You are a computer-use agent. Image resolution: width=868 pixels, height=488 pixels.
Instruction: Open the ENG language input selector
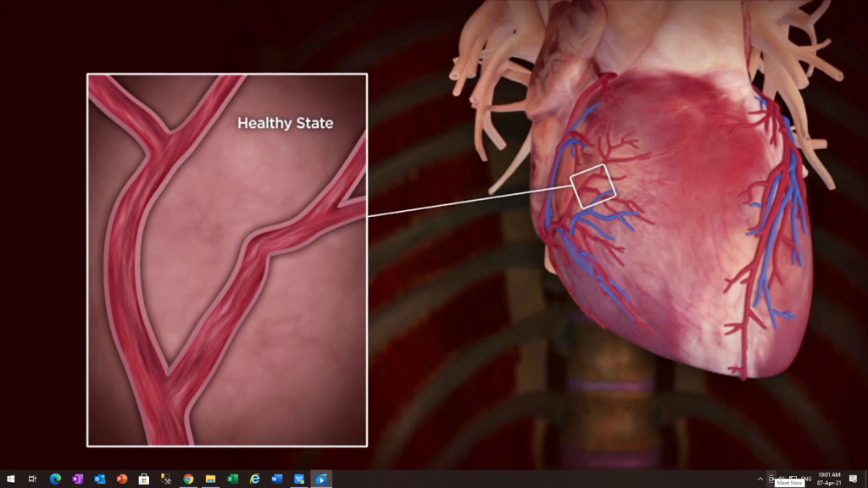(806, 480)
